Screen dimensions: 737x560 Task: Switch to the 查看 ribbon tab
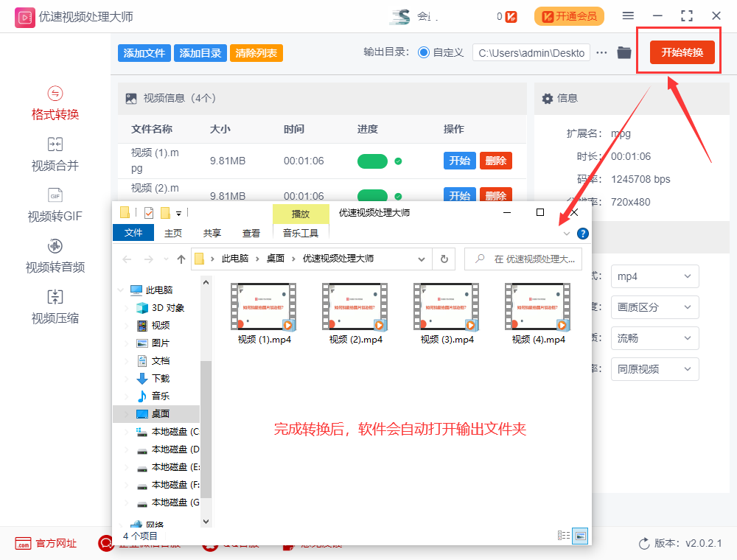tap(251, 232)
